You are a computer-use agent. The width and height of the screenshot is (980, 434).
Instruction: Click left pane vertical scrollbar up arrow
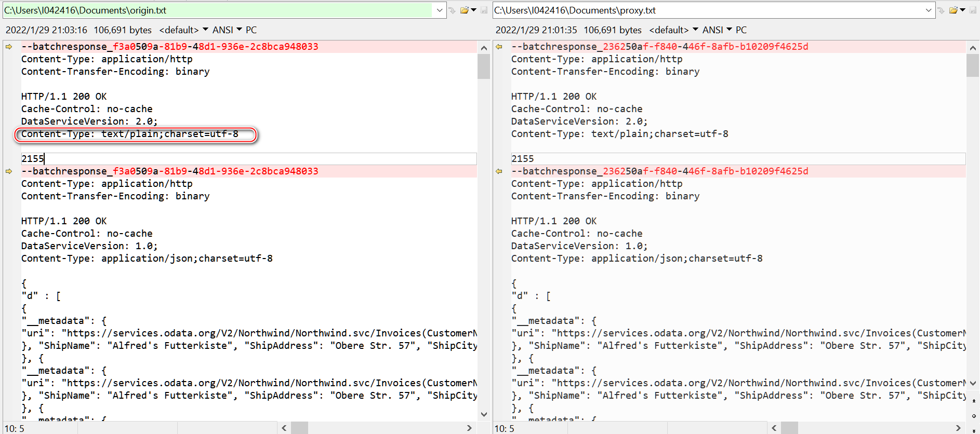[484, 48]
